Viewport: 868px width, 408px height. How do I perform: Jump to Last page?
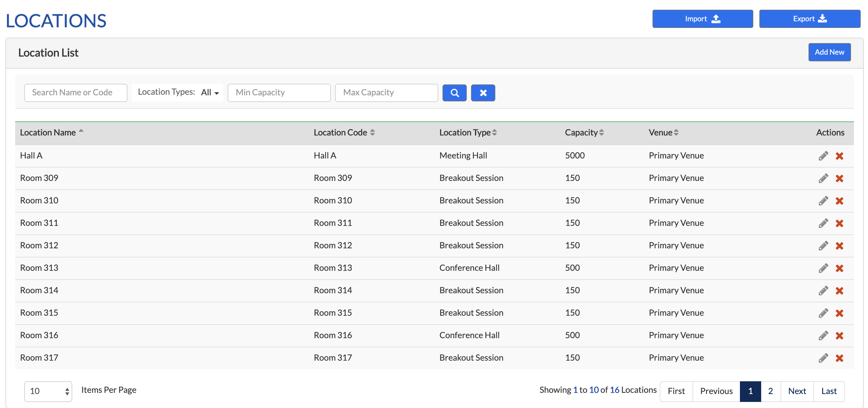pos(829,391)
